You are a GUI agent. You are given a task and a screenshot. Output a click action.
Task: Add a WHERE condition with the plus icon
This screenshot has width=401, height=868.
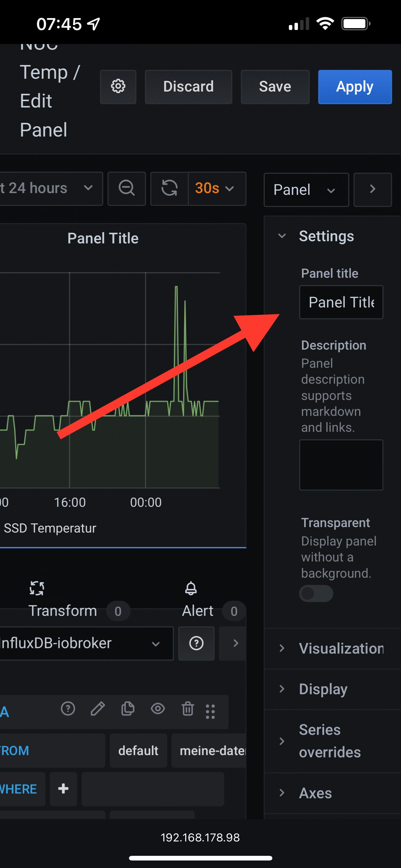(x=63, y=788)
